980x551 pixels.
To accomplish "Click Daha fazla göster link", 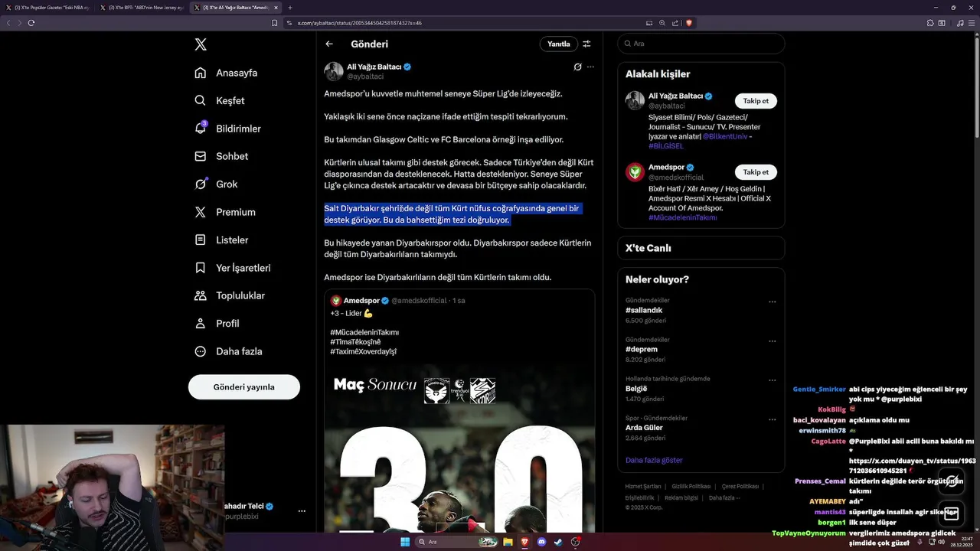I will pyautogui.click(x=654, y=460).
